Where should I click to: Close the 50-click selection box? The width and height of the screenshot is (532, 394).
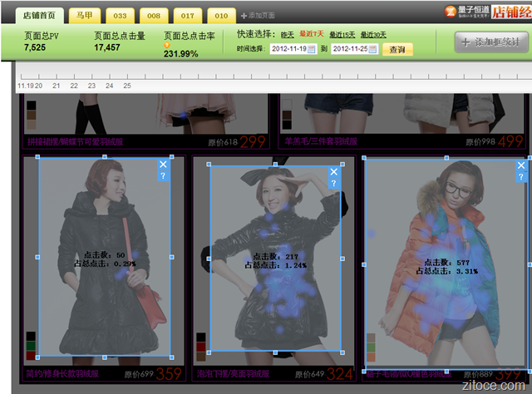coord(163,165)
